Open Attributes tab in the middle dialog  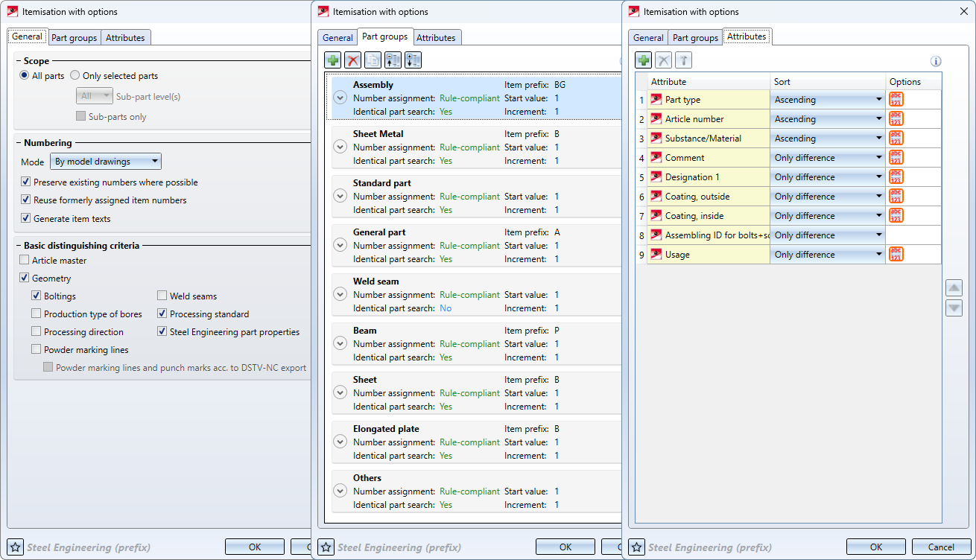pos(436,37)
